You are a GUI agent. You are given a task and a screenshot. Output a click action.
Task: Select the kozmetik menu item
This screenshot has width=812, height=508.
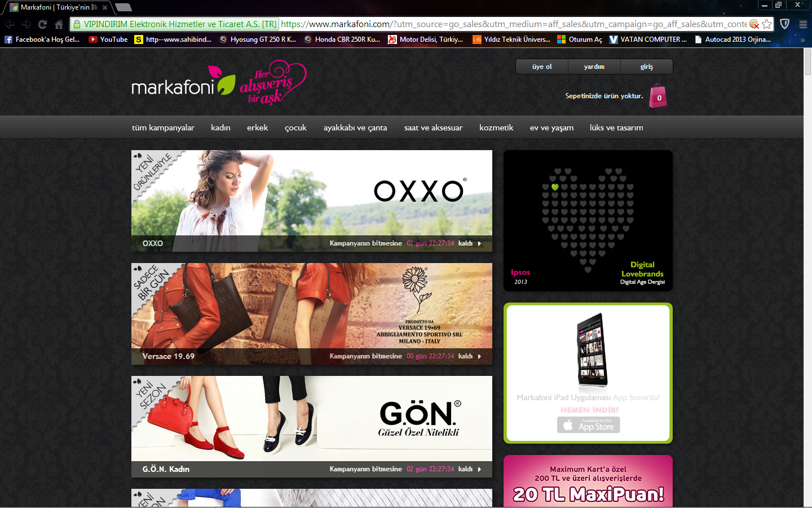(496, 128)
